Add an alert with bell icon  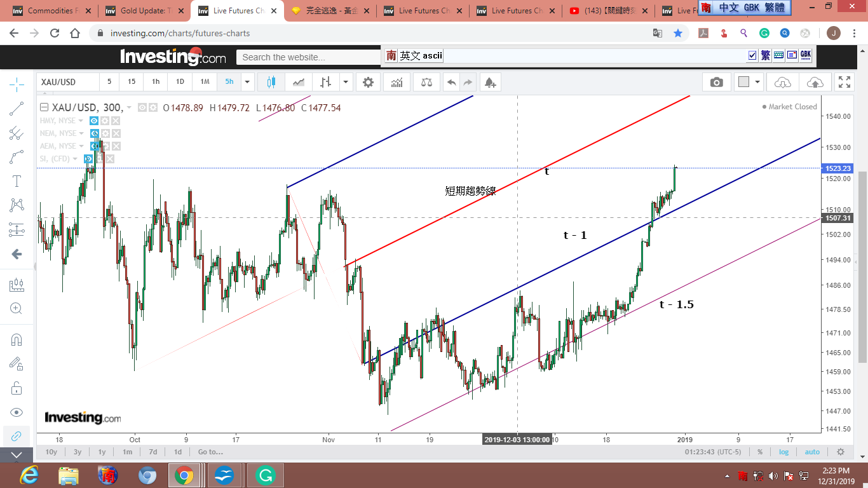tap(489, 82)
